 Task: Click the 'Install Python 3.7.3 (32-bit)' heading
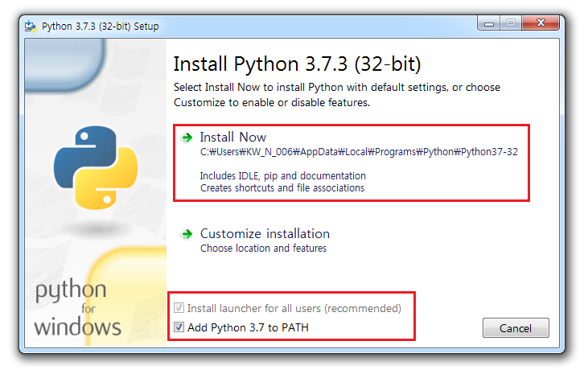(297, 64)
